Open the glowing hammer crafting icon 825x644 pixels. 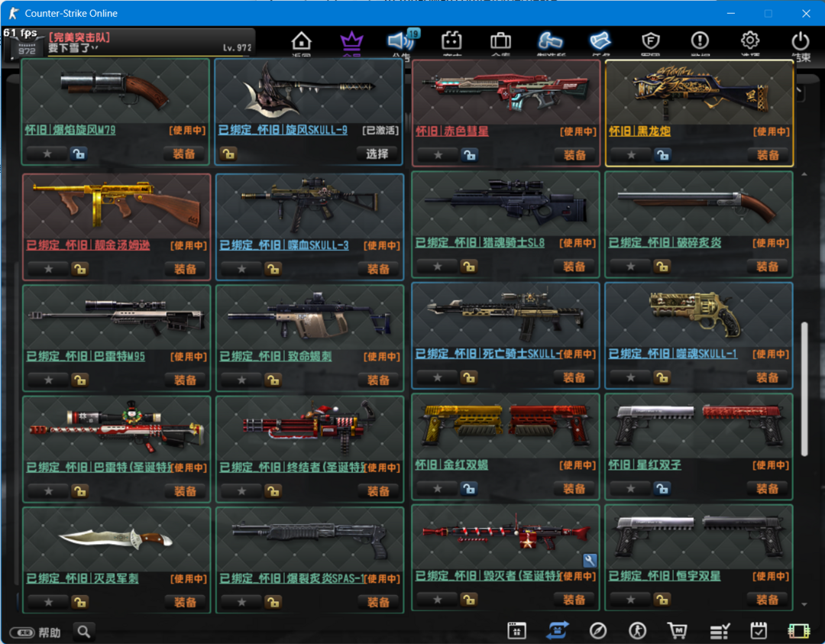(x=550, y=40)
